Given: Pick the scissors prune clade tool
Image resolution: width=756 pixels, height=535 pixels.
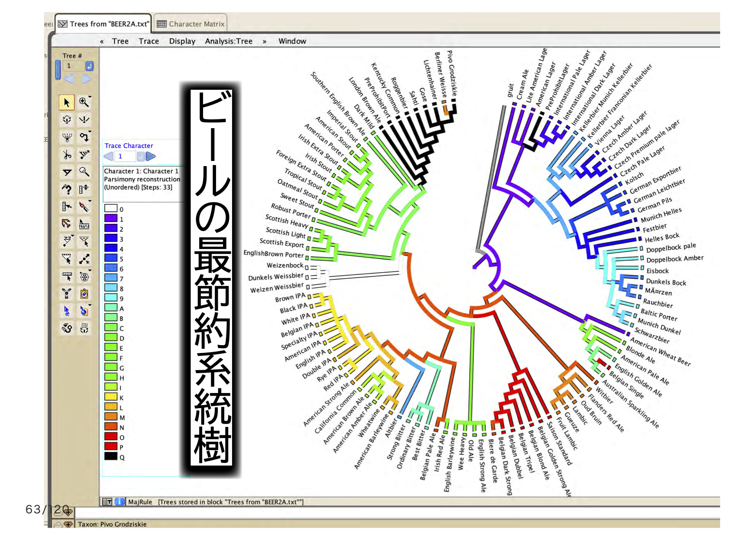Looking at the screenshot, I should coord(66,154).
